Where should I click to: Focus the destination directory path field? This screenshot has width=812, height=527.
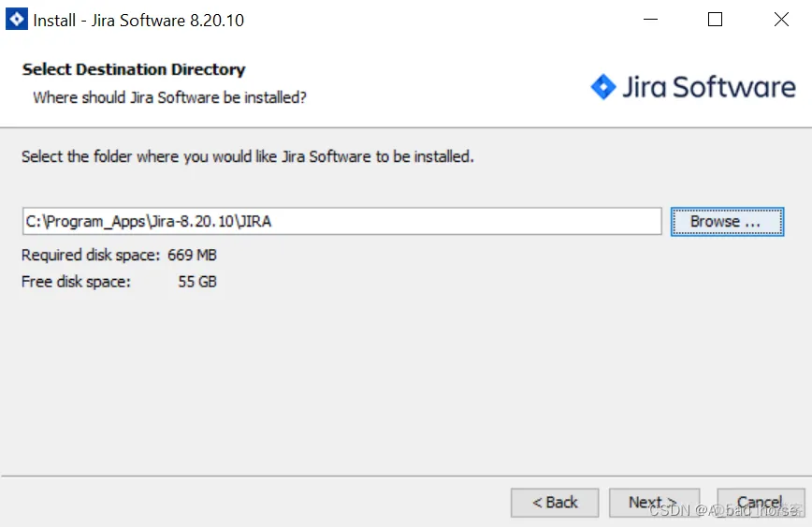[341, 221]
